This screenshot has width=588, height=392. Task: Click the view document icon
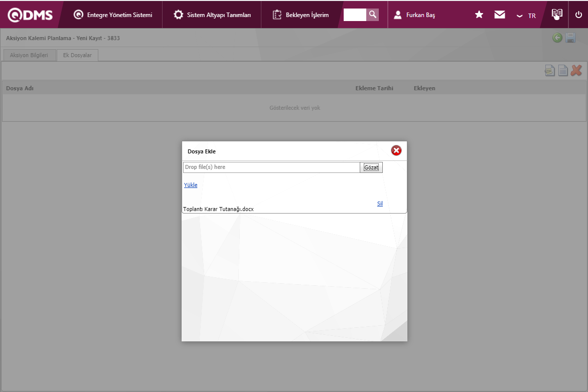click(563, 71)
